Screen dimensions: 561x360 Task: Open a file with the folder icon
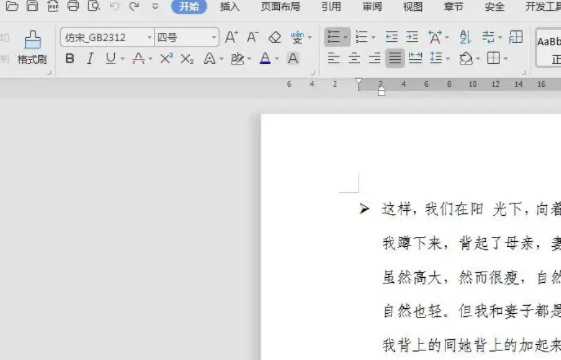(x=12, y=6)
